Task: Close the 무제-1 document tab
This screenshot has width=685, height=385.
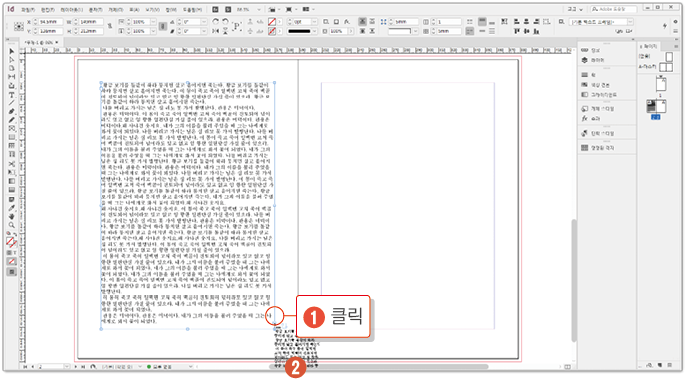Action: click(x=57, y=42)
